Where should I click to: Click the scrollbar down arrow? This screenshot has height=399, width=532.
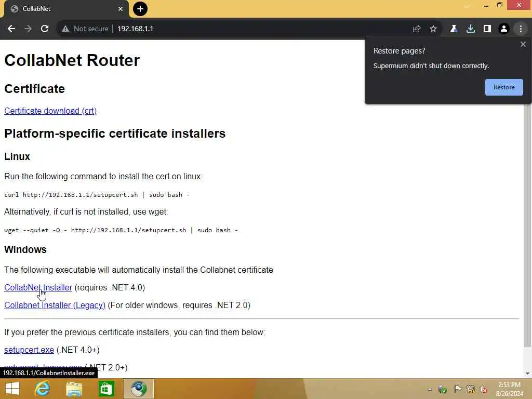tap(527, 374)
